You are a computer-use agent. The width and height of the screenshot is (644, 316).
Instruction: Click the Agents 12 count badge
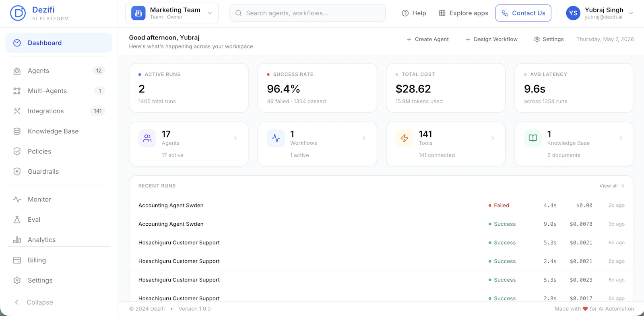point(99,71)
